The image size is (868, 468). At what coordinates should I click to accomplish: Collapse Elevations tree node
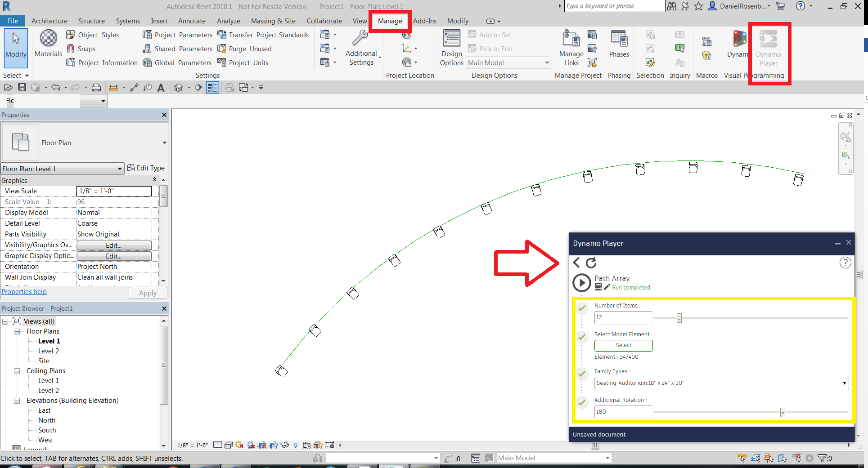17,401
